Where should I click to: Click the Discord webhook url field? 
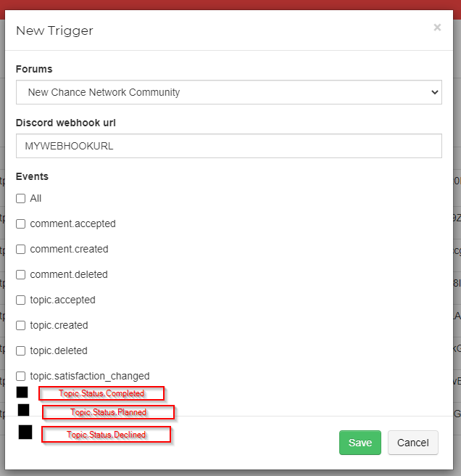click(x=228, y=146)
